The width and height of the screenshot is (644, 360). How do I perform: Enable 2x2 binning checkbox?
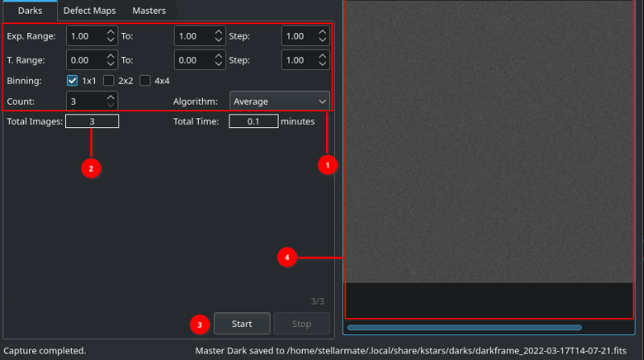[x=109, y=81]
